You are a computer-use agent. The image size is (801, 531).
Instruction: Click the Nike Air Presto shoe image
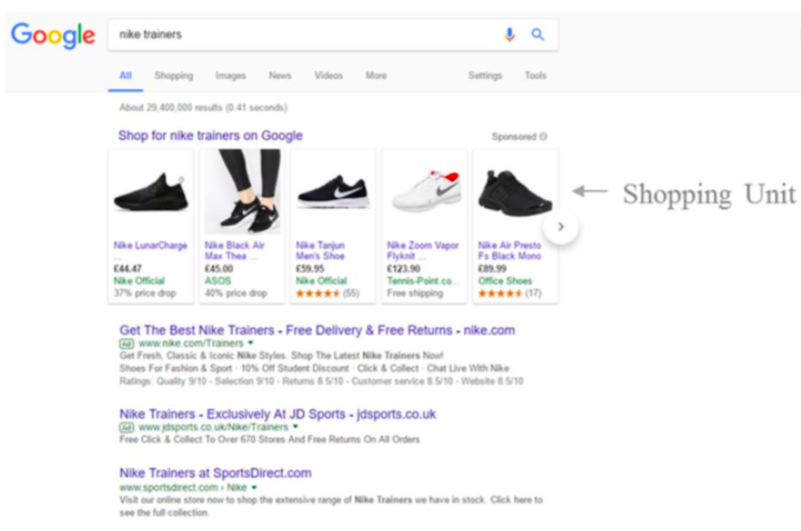pyautogui.click(x=515, y=193)
